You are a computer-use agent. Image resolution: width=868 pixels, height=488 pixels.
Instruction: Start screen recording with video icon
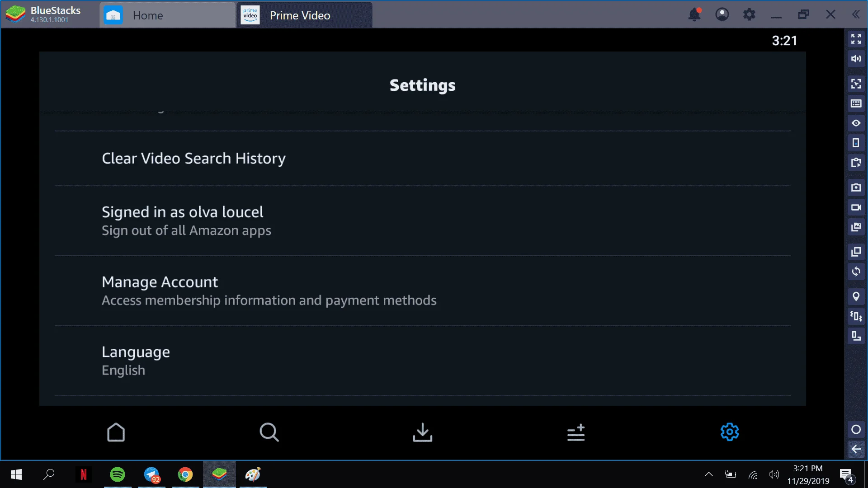[856, 207]
